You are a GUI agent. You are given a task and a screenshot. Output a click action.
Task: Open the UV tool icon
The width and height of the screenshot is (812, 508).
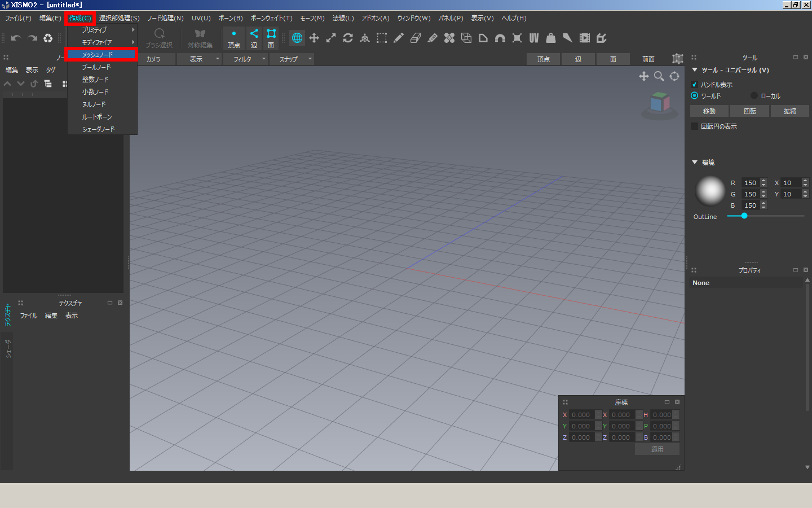pos(534,38)
